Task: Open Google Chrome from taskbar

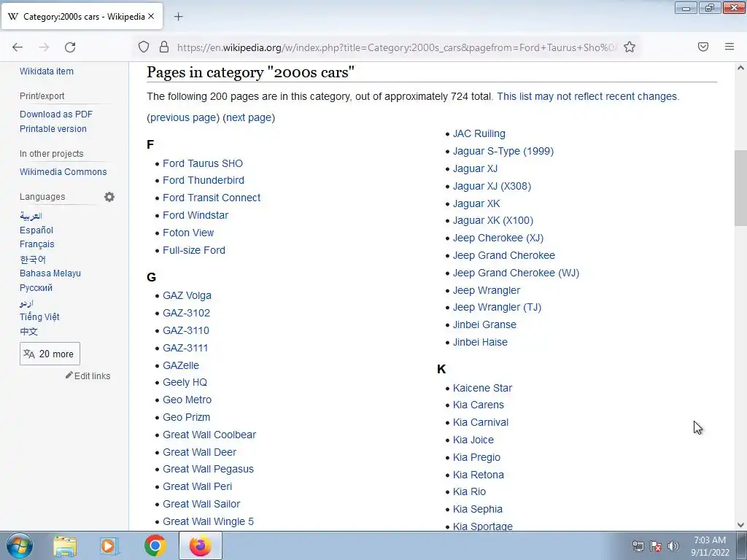Action: tap(155, 545)
